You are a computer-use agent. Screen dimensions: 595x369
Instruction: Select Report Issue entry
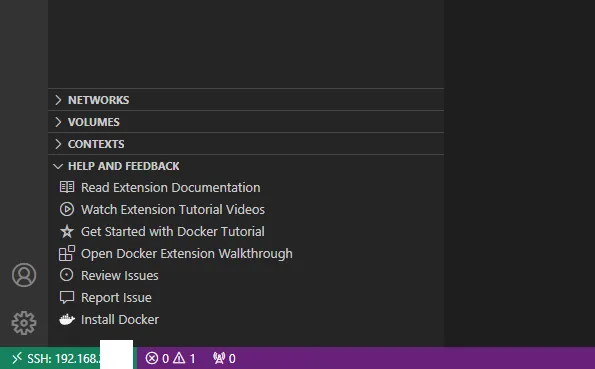116,298
